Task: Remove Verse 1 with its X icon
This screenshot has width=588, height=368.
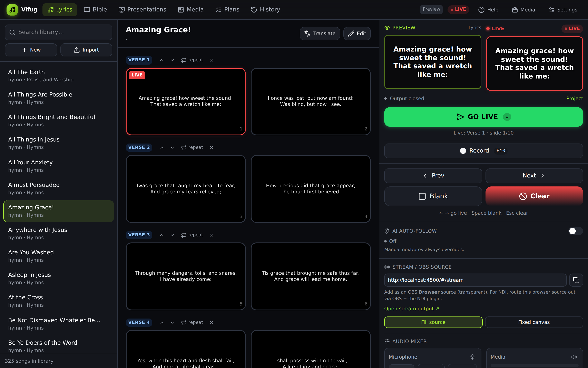Action: click(211, 60)
